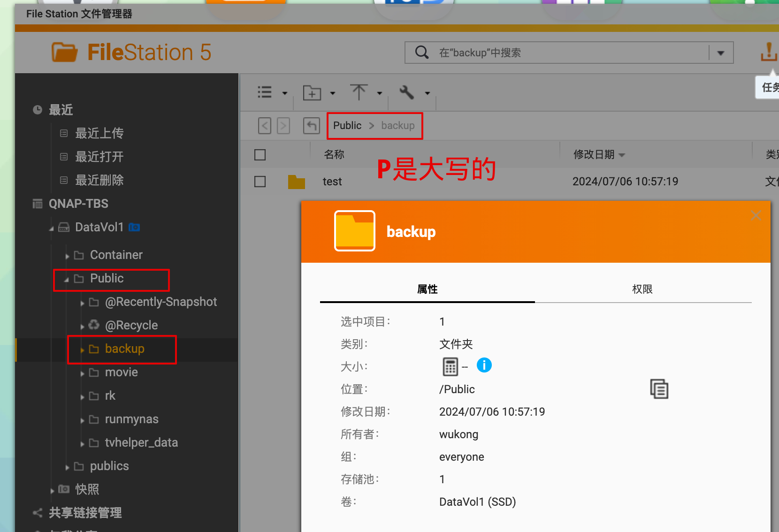Click the backup folder icon in dialog
Screen dimensions: 779x532
tap(355, 231)
